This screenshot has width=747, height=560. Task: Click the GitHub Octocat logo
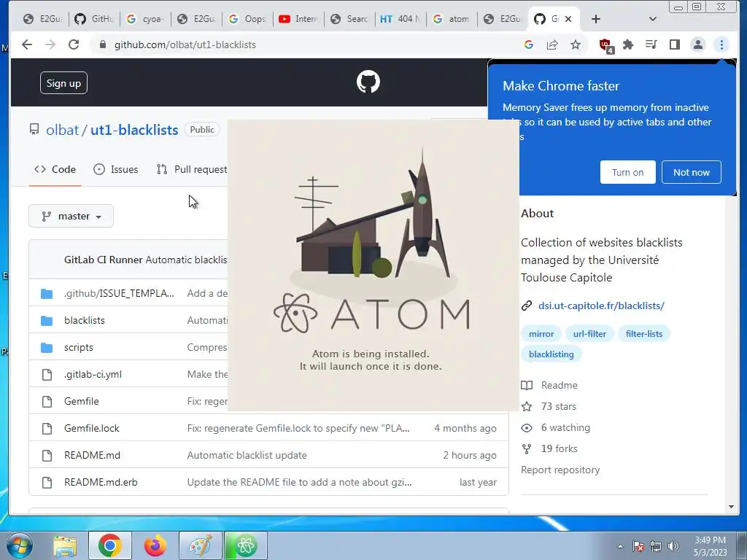pos(368,82)
